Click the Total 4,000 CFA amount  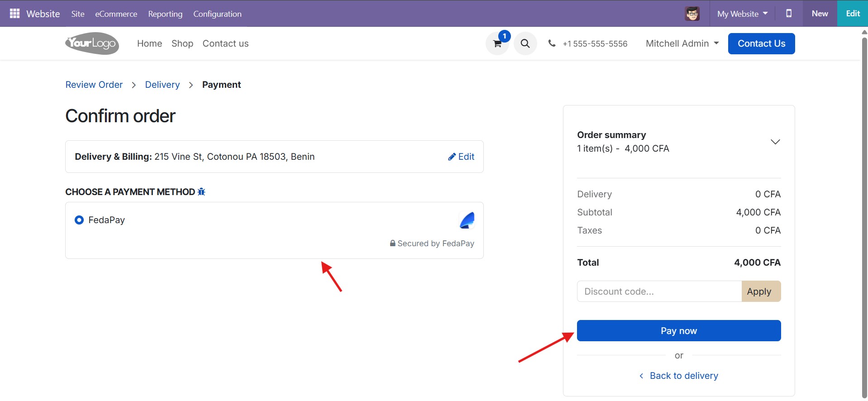coord(757,263)
